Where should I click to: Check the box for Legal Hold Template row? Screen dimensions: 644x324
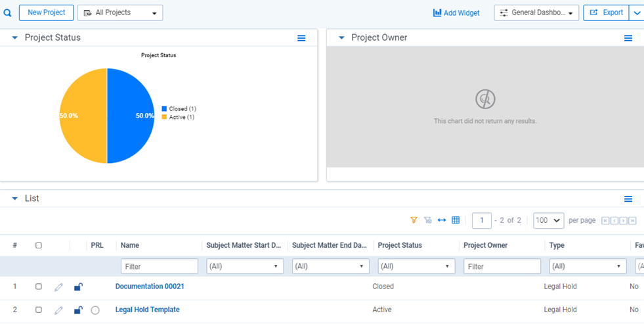coord(38,310)
